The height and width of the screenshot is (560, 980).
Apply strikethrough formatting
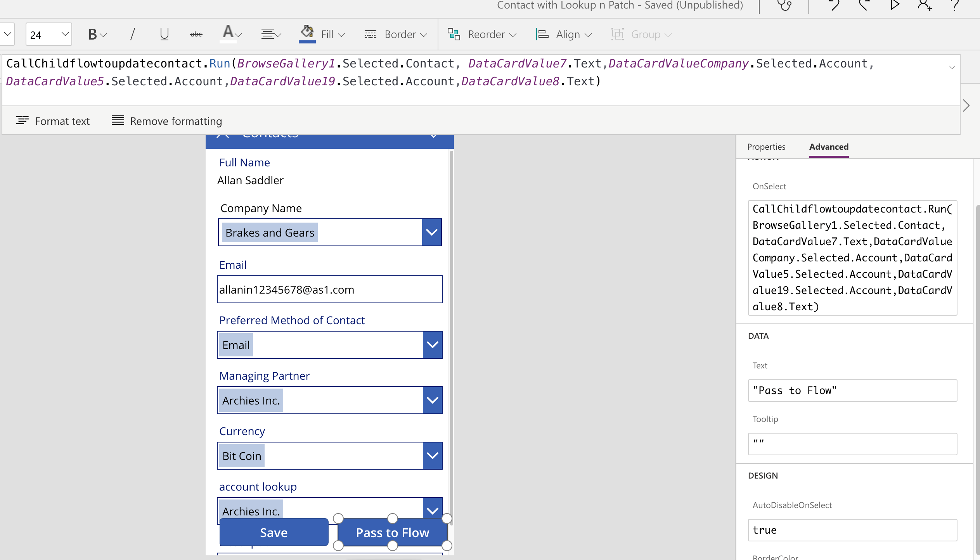(x=196, y=35)
